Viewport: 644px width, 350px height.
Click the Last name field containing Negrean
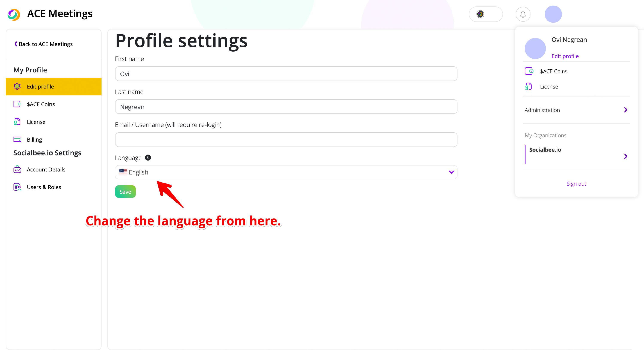point(286,107)
